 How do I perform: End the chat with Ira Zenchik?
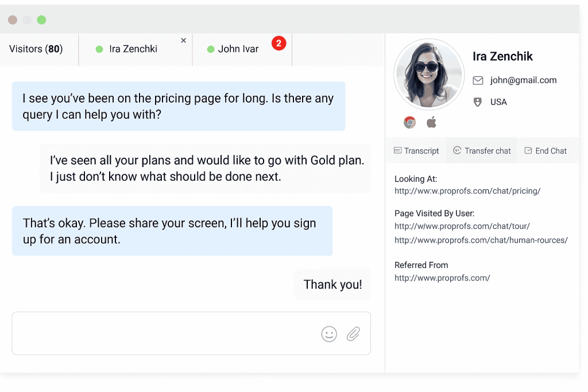click(x=546, y=150)
